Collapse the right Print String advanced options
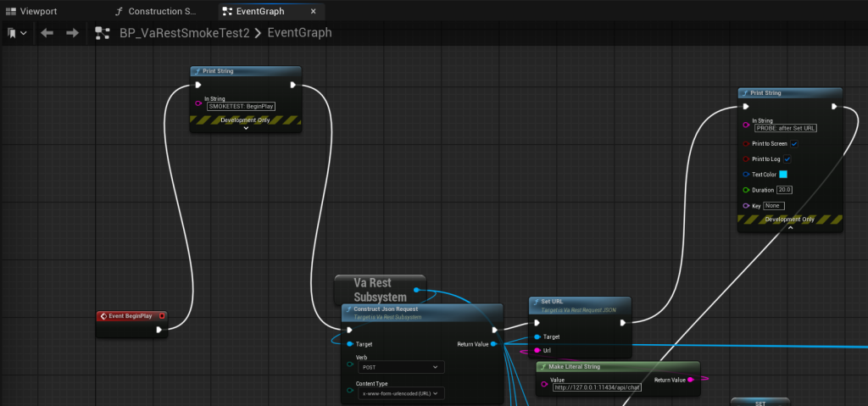This screenshot has height=406, width=868. (790, 228)
